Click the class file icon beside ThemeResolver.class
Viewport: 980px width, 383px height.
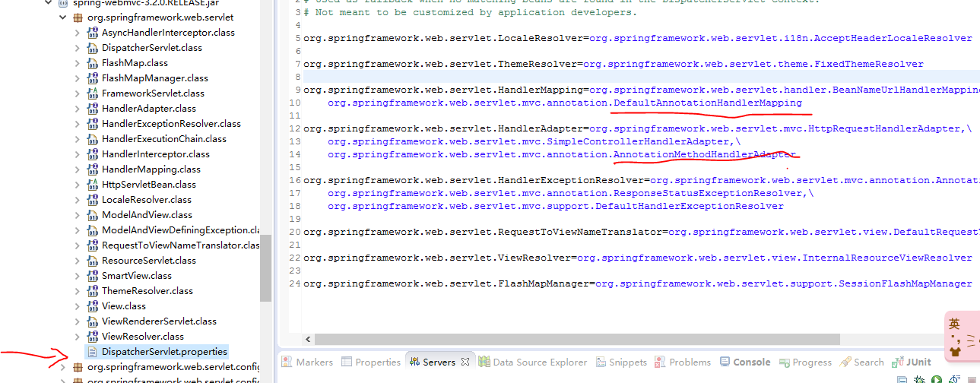pyautogui.click(x=93, y=291)
